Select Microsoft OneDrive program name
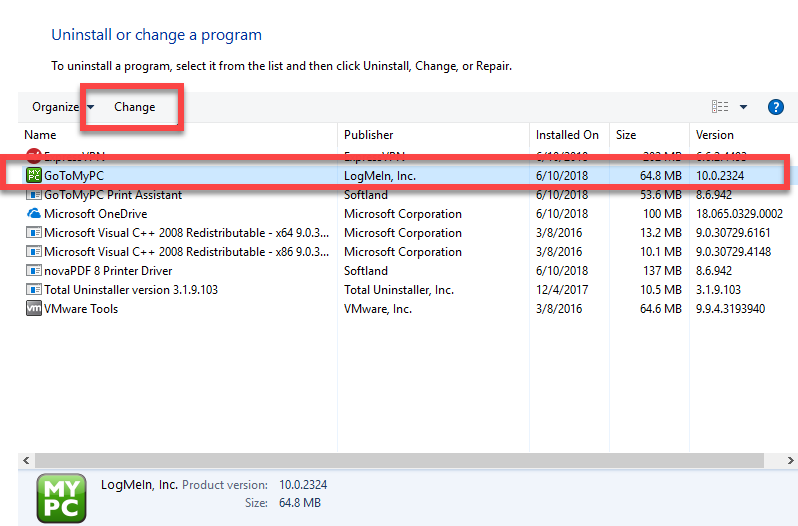The height and width of the screenshot is (526, 798). (96, 214)
